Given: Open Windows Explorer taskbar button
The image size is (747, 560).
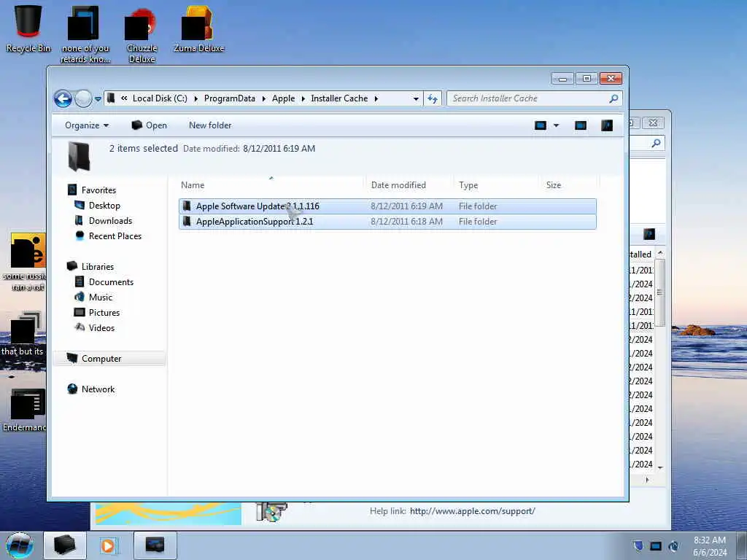Looking at the screenshot, I should (65, 545).
